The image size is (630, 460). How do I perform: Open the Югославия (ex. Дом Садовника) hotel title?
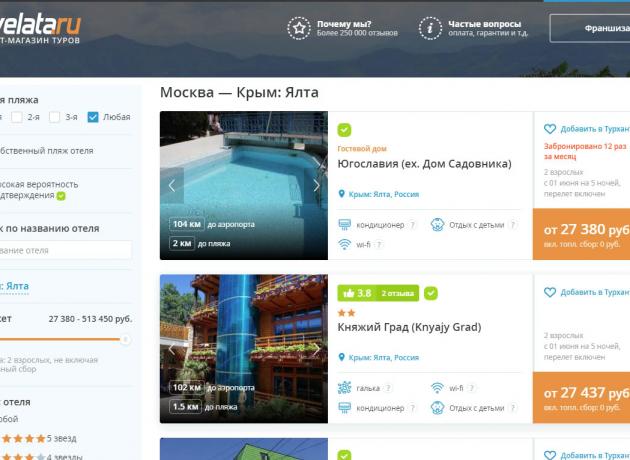[424, 164]
